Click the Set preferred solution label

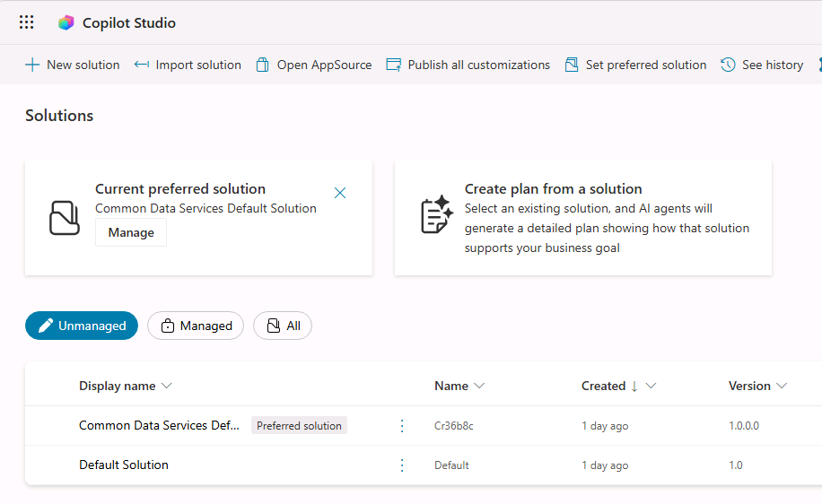(x=646, y=65)
